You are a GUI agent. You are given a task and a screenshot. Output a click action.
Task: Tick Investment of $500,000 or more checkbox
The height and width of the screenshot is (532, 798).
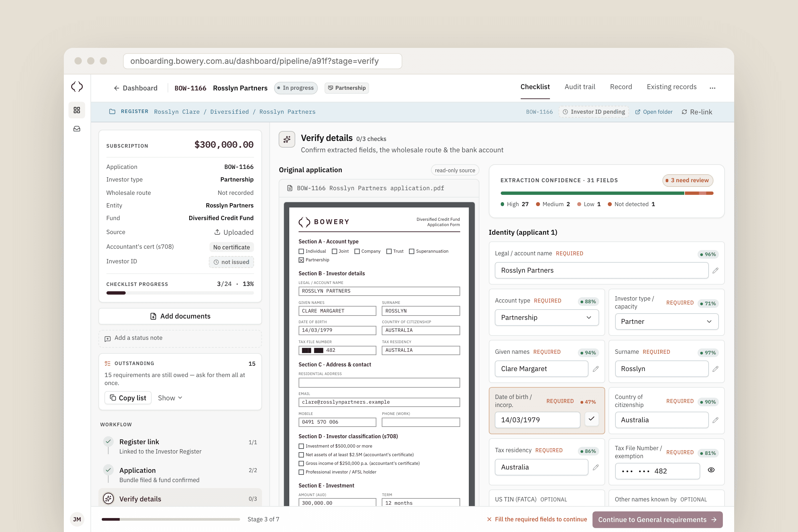pyautogui.click(x=301, y=446)
